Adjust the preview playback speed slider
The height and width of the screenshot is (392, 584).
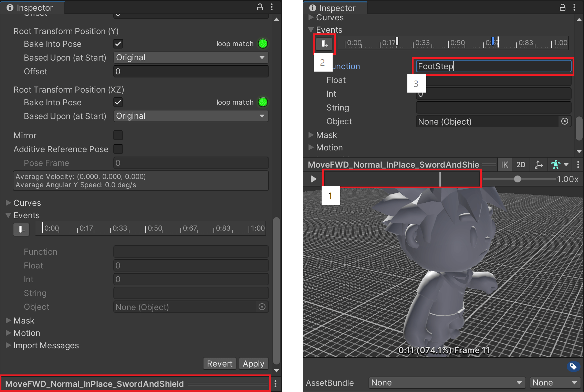(518, 179)
